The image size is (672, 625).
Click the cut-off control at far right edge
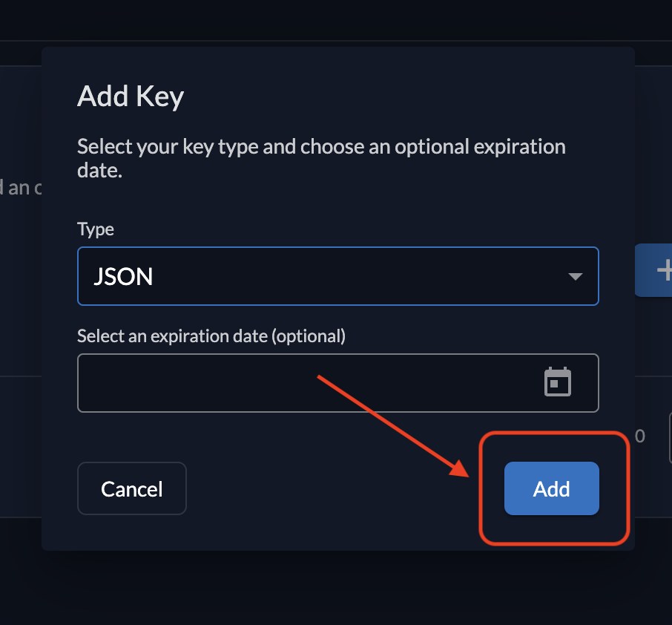click(x=670, y=438)
